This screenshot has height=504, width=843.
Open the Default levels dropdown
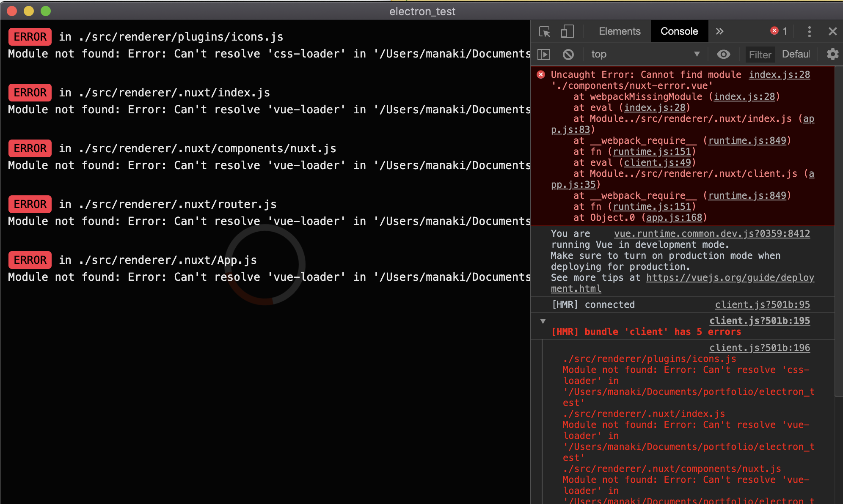click(796, 54)
